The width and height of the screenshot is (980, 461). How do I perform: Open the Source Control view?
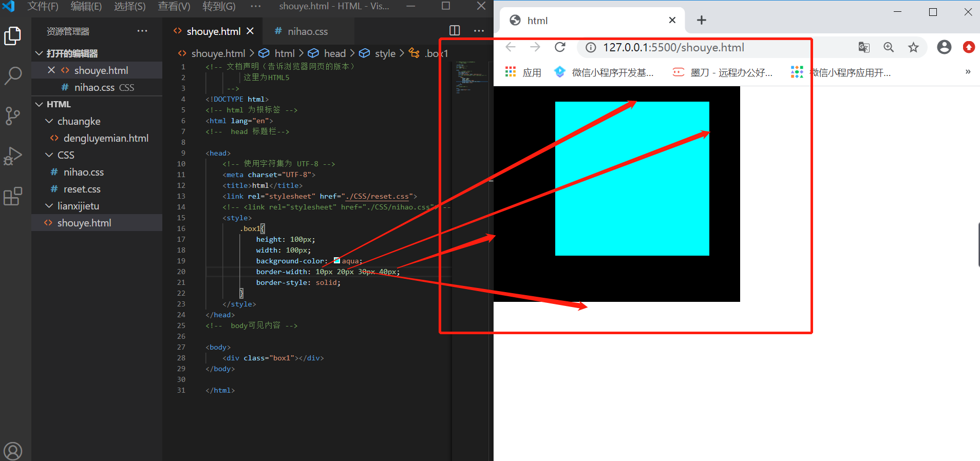[12, 116]
